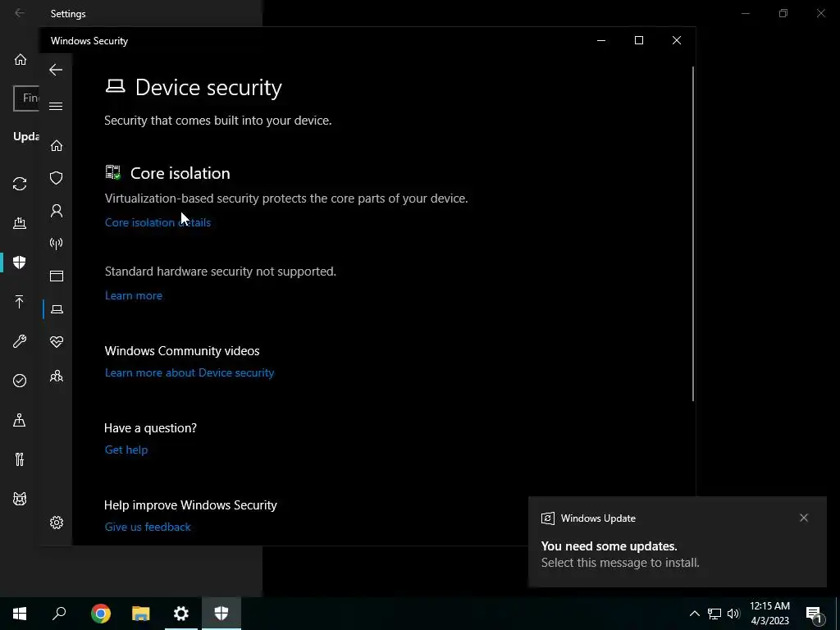Open taskbar clock and date

tap(769, 614)
